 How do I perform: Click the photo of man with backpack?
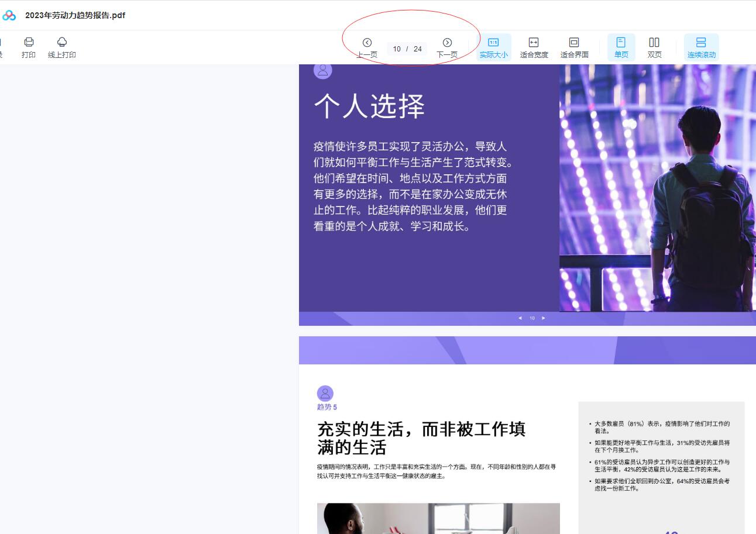pyautogui.click(x=657, y=187)
